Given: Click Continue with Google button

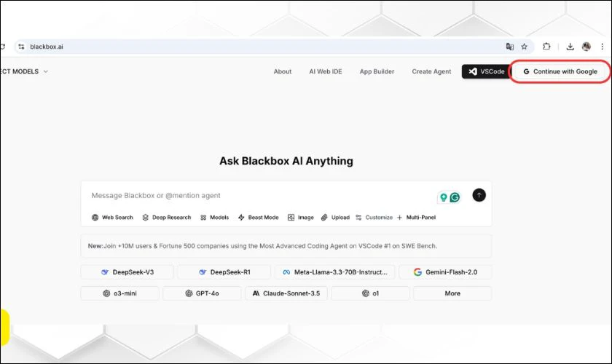Looking at the screenshot, I should [560, 71].
